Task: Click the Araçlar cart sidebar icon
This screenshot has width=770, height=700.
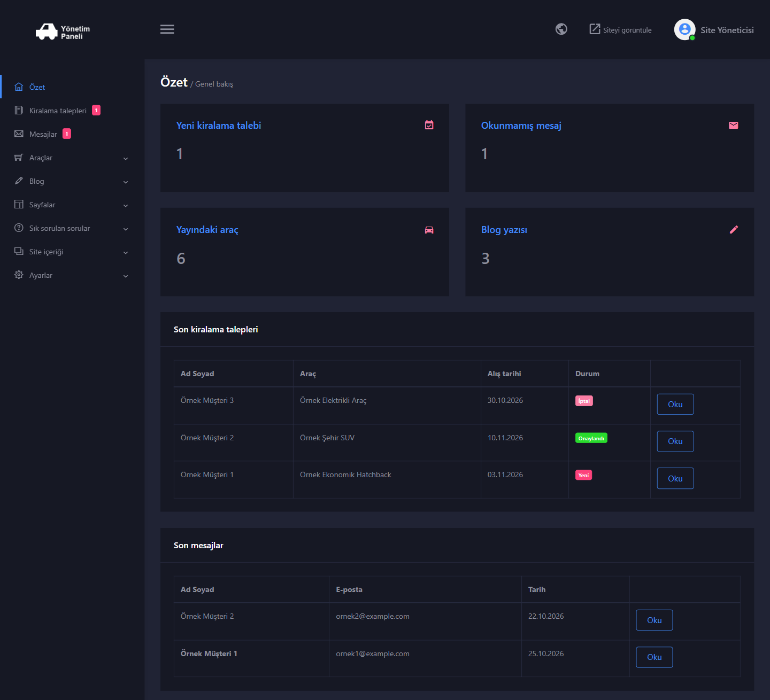Action: pos(19,157)
